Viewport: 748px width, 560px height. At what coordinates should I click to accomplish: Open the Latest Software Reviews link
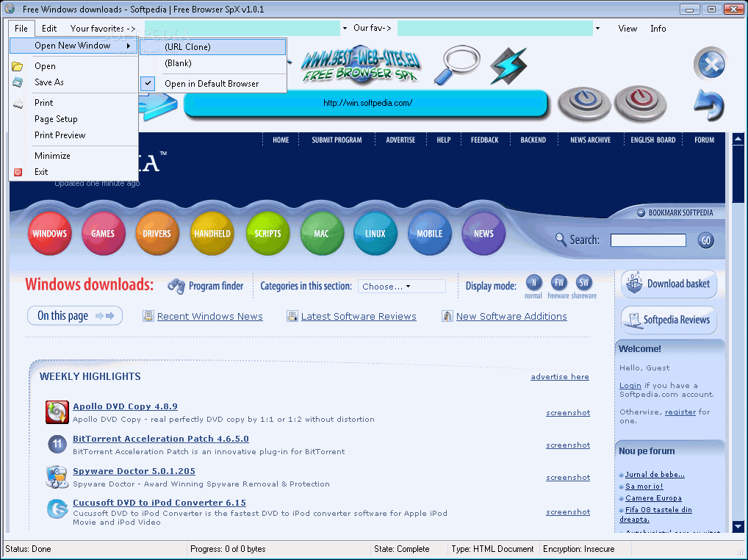359,316
